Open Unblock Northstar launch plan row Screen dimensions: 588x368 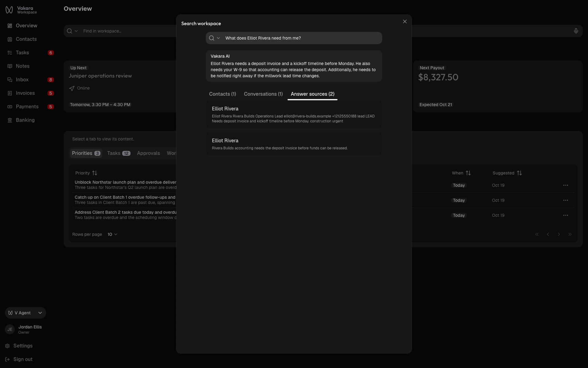click(126, 185)
